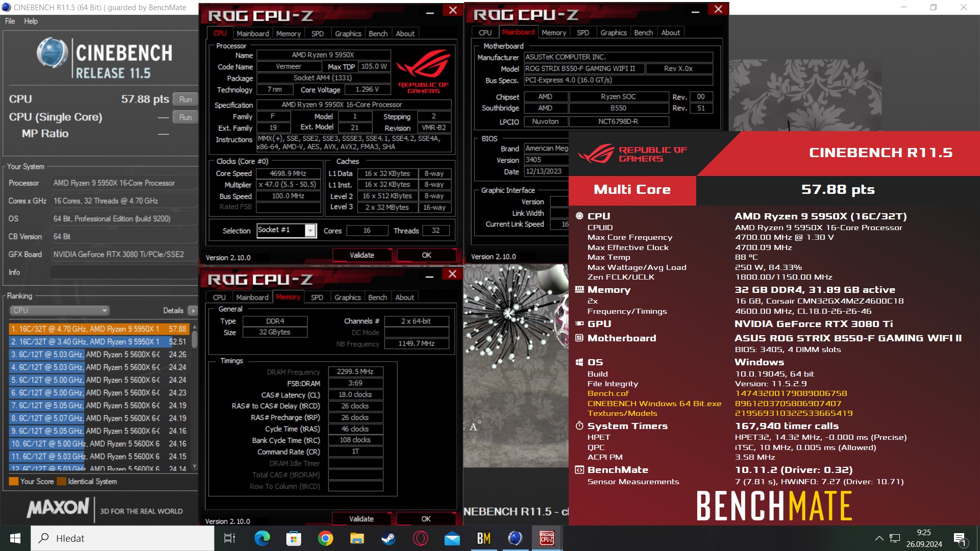Click the Core Speed 4698.9 MHz value

(x=288, y=173)
